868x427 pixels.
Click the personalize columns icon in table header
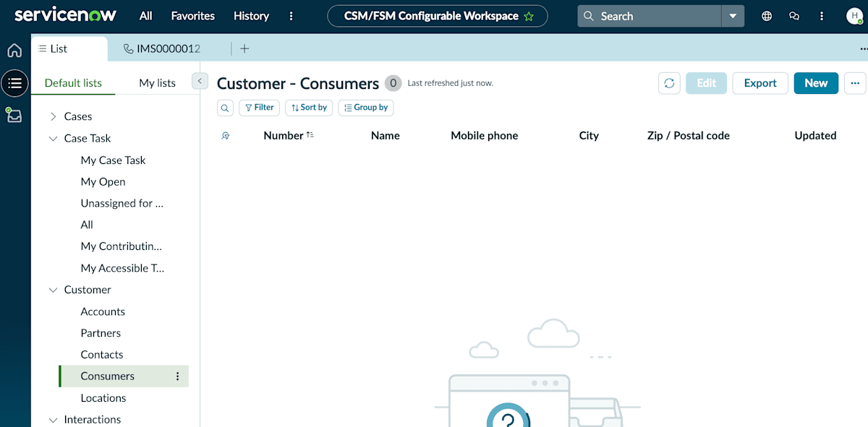[226, 135]
